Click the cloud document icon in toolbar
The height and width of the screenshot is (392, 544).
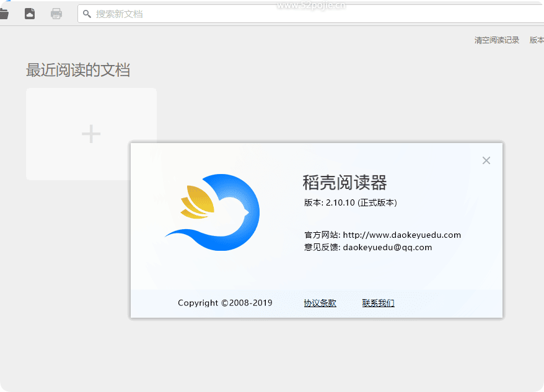tap(30, 14)
